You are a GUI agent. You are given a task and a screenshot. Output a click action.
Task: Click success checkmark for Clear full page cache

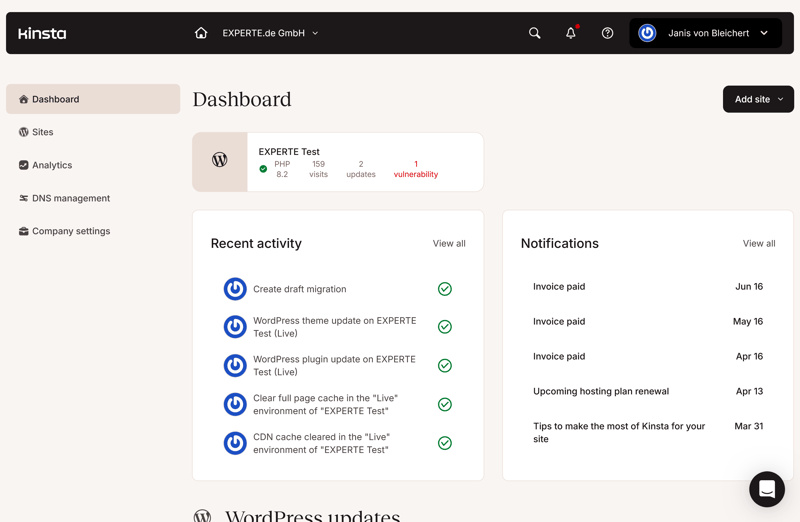445,404
